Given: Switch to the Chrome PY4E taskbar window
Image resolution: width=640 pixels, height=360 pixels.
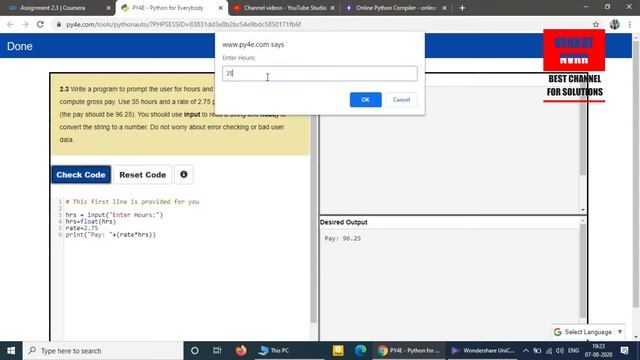Looking at the screenshot, I should [409, 351].
